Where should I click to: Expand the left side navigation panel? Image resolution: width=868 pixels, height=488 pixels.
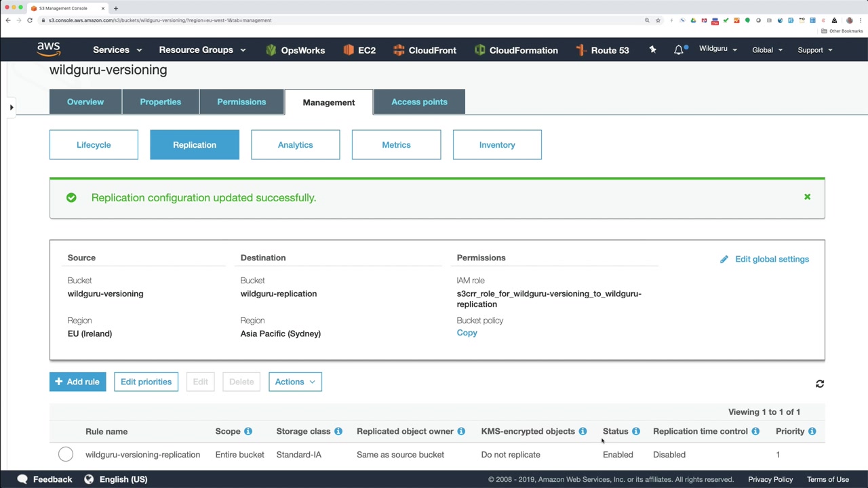click(11, 107)
